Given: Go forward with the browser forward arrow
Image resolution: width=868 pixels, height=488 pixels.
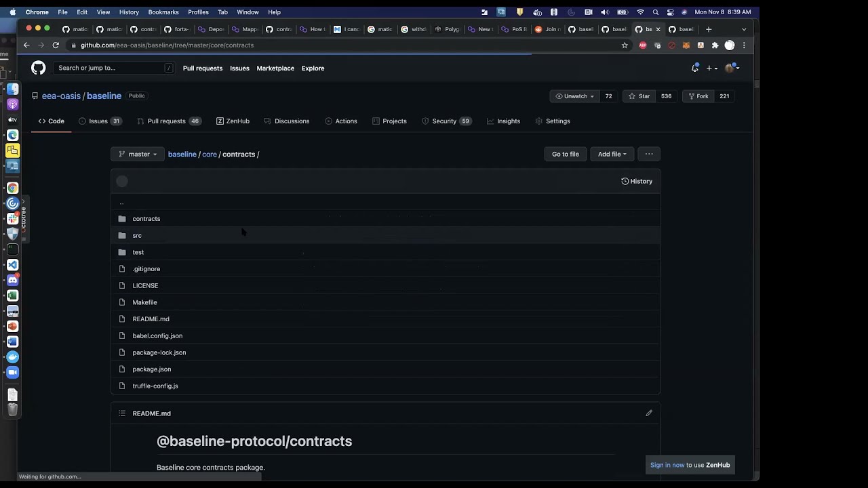Looking at the screenshot, I should tap(41, 45).
